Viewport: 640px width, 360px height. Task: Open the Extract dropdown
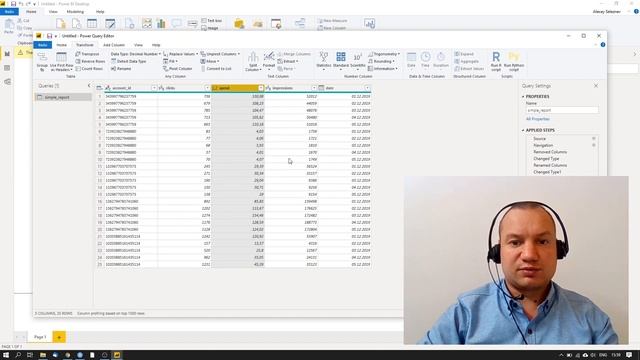coord(288,61)
